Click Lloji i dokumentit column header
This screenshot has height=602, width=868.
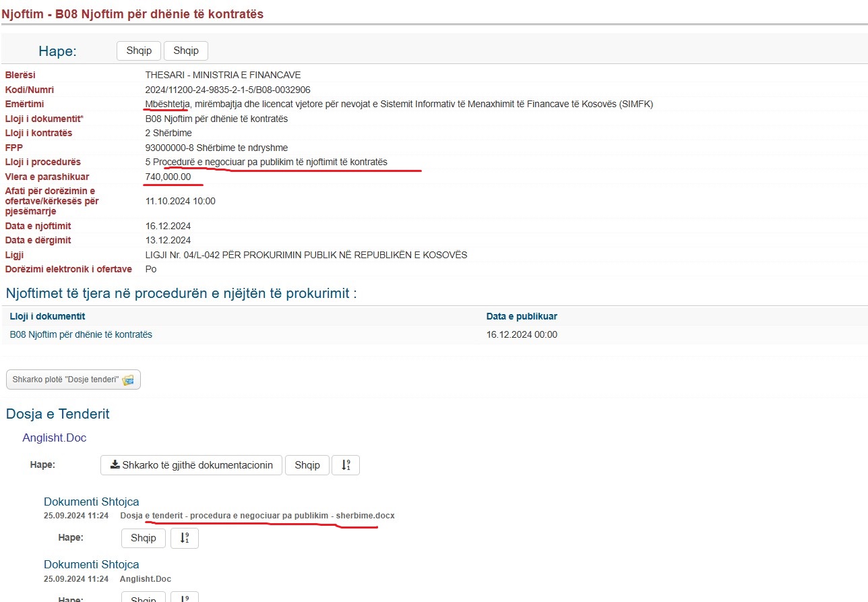click(x=47, y=316)
